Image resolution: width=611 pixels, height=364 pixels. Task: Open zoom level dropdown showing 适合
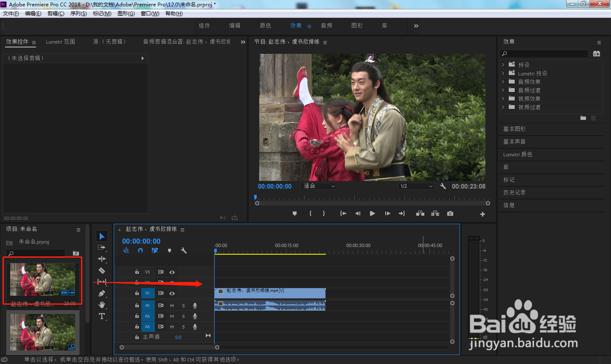coord(319,186)
